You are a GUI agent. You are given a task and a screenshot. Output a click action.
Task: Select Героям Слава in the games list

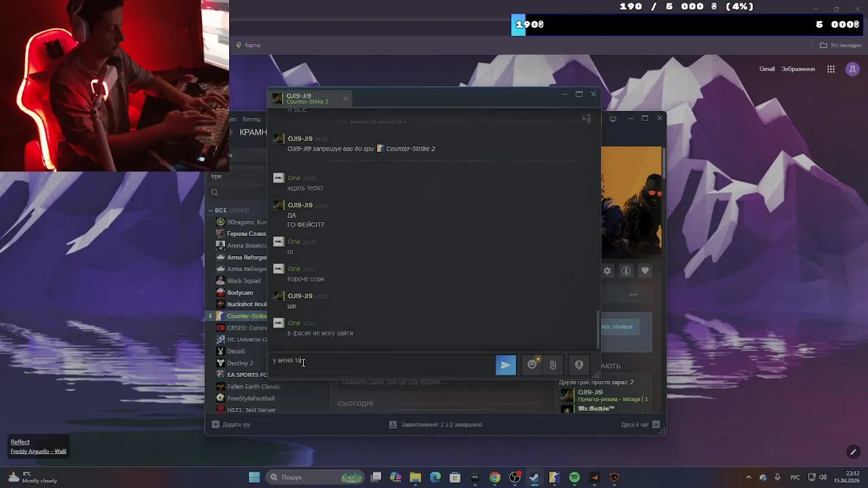241,234
